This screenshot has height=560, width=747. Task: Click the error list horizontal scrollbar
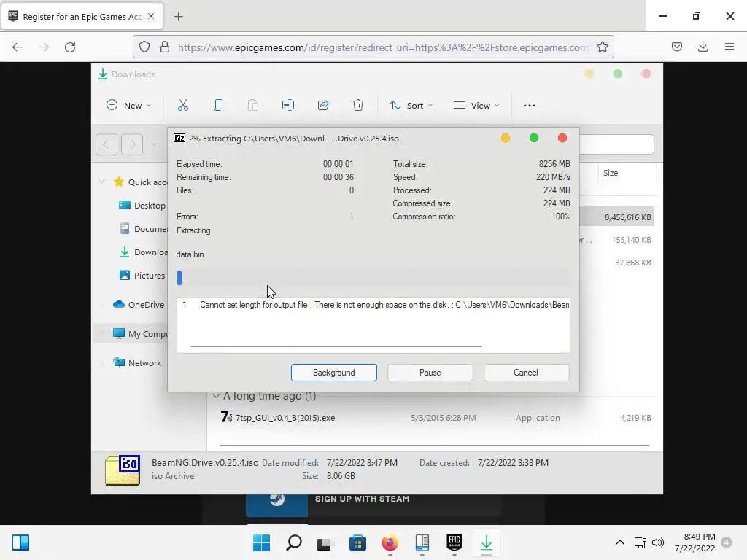(336, 346)
